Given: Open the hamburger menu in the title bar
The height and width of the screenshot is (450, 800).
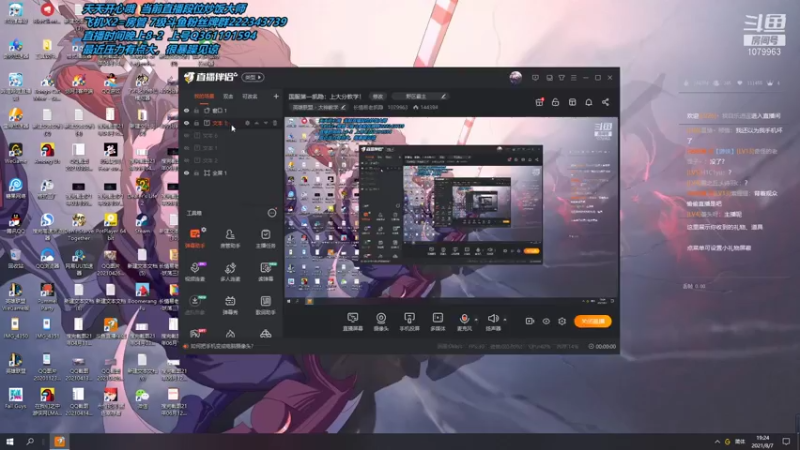Looking at the screenshot, I should point(573,78).
